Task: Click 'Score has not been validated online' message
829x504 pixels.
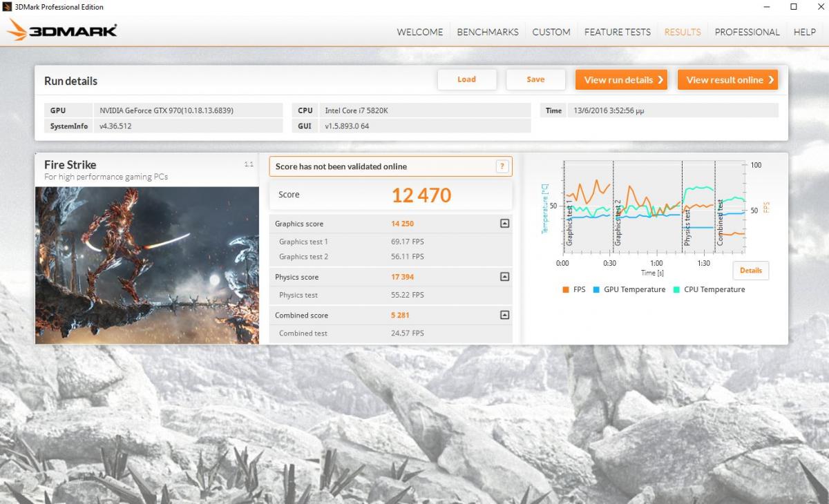Action: [x=341, y=166]
